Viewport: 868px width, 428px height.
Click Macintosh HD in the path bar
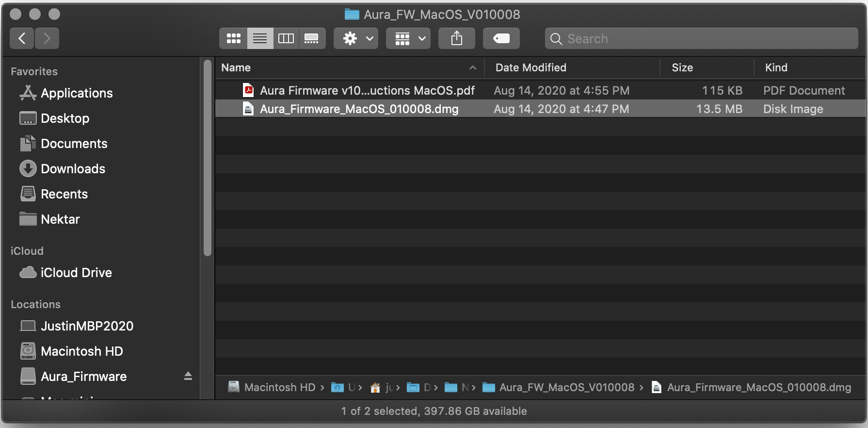[x=272, y=387]
